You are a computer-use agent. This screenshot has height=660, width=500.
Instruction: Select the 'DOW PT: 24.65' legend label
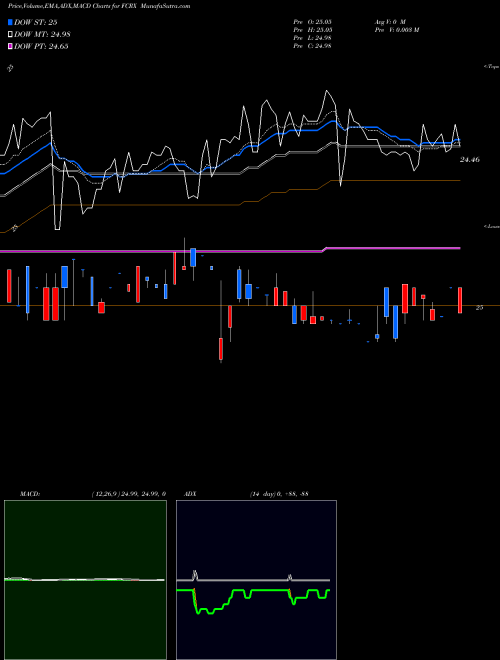pos(41,46)
